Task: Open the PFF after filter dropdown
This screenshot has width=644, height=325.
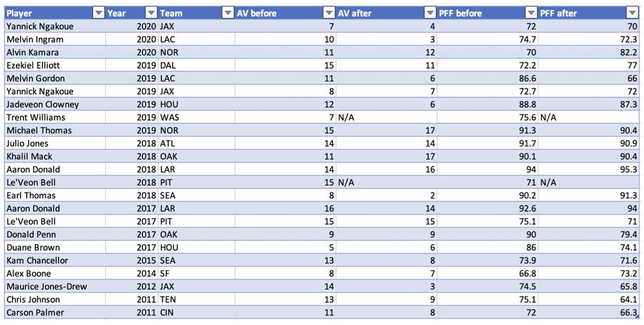Action: pyautogui.click(x=632, y=13)
